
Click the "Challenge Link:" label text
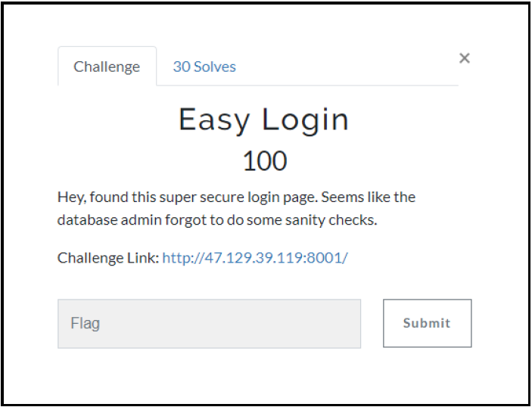click(108, 258)
